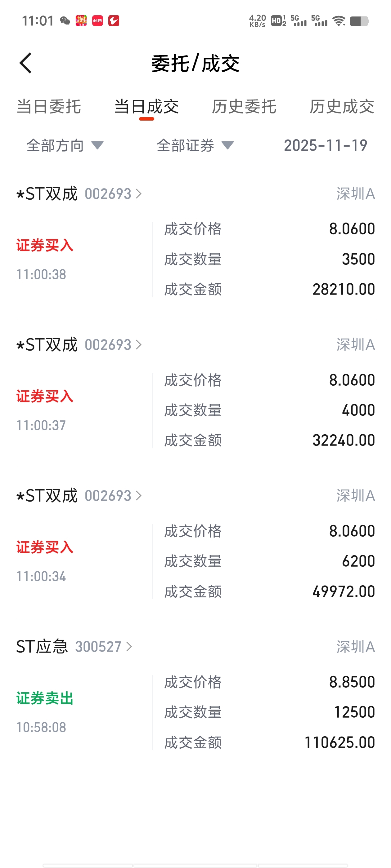Tap the 49972.00 transaction amount value
Image resolution: width=391 pixels, height=868 pixels.
344,591
